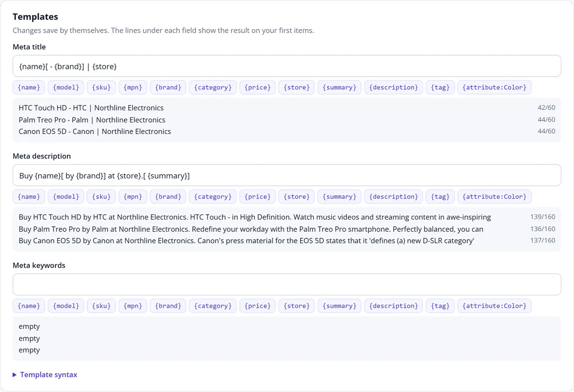The width and height of the screenshot is (574, 392).
Task: Choose {name} token for Meta keywords
Action: click(29, 306)
